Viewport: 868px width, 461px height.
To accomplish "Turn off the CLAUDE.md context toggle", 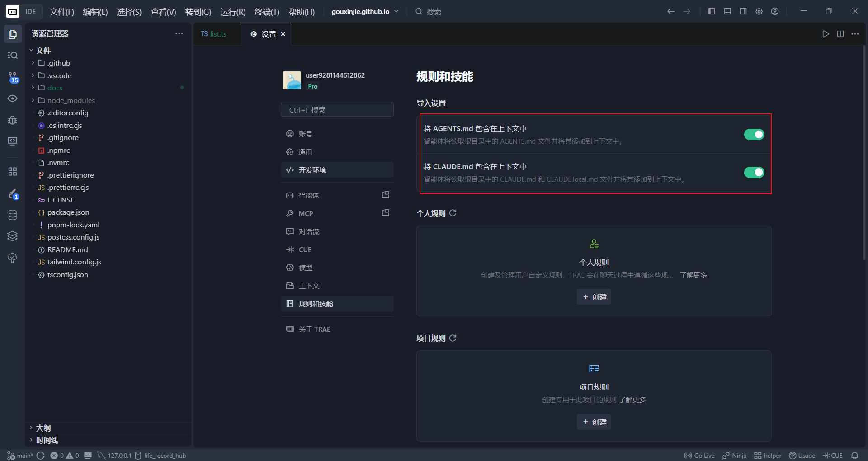I will pyautogui.click(x=754, y=172).
